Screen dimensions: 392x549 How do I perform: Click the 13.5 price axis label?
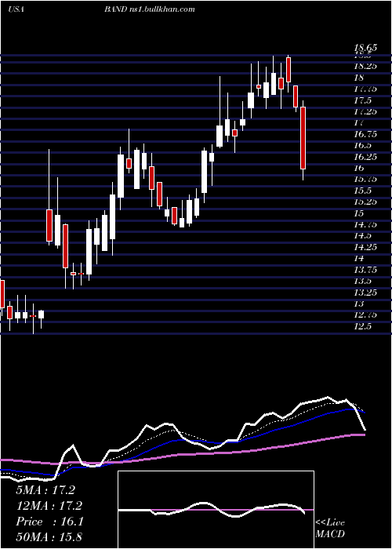pyautogui.click(x=363, y=281)
